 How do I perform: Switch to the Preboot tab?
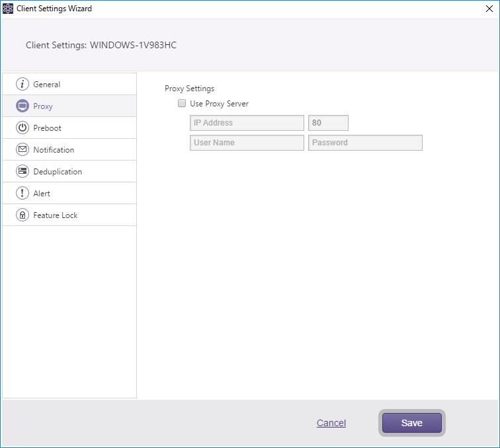(x=69, y=128)
